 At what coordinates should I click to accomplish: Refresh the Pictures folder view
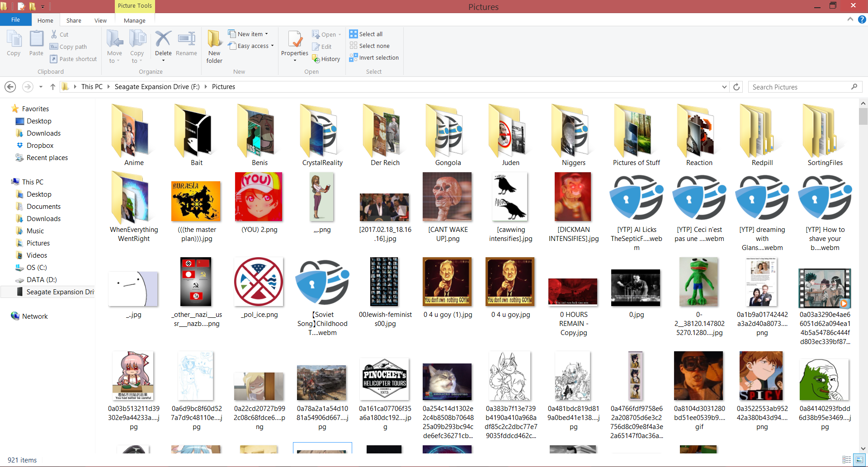point(736,87)
